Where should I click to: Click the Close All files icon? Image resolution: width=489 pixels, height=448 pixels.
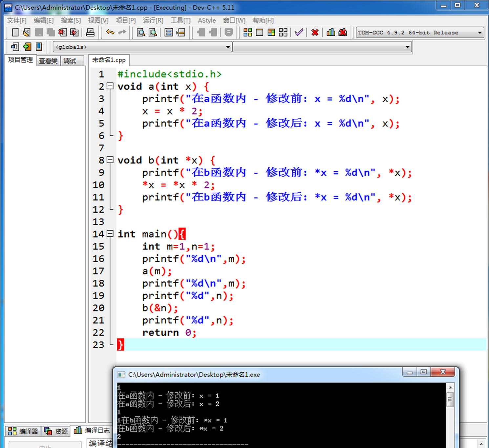(x=74, y=32)
